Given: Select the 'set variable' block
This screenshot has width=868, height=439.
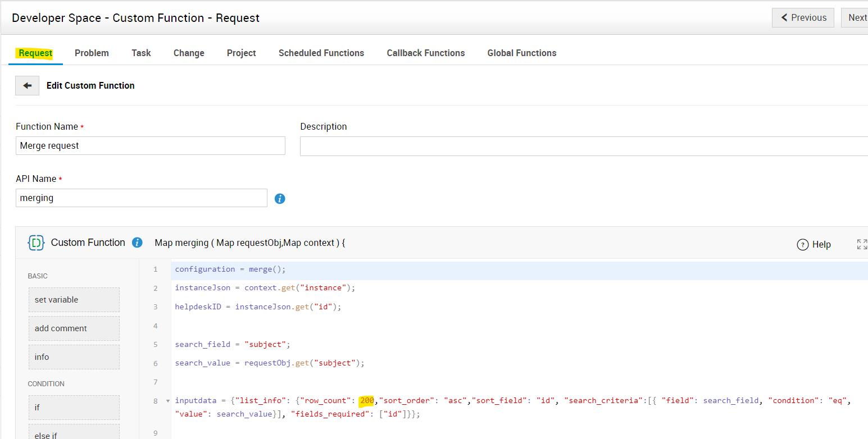Looking at the screenshot, I should (74, 300).
